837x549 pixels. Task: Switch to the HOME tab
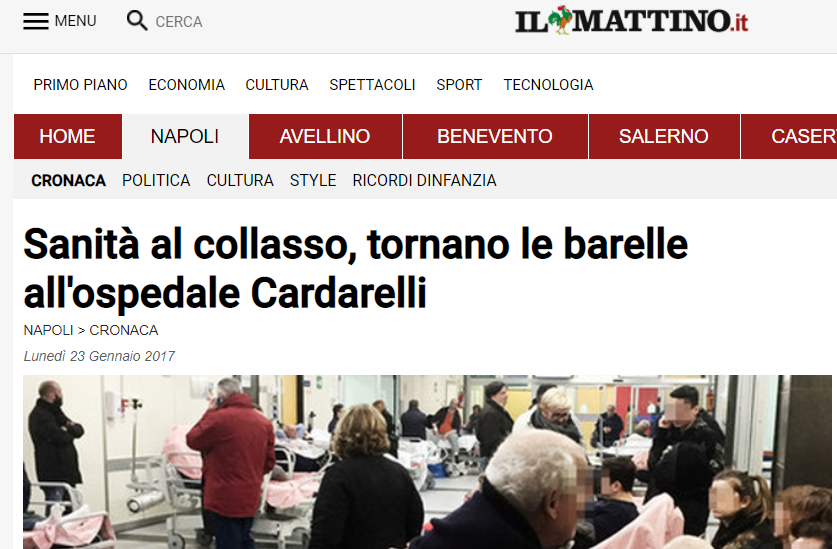(68, 136)
